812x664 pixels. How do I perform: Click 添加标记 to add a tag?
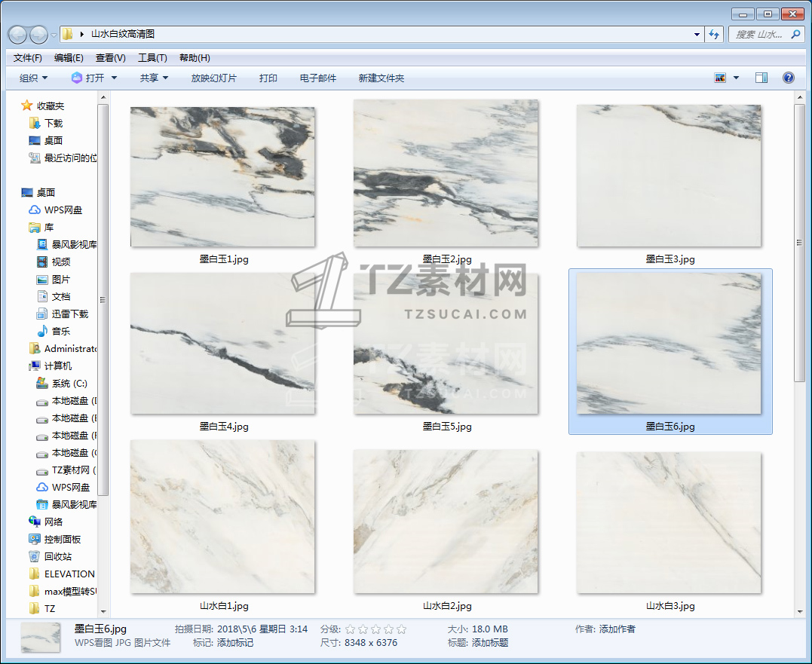pyautogui.click(x=235, y=643)
